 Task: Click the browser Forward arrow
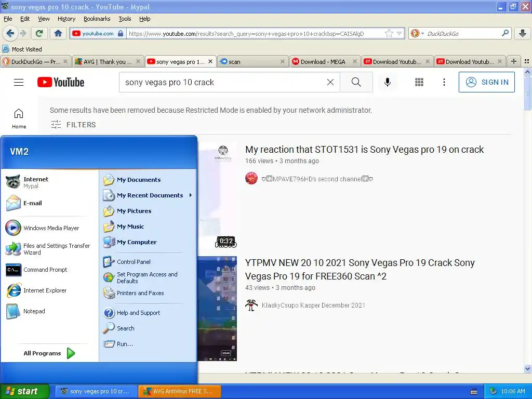pyautogui.click(x=23, y=33)
